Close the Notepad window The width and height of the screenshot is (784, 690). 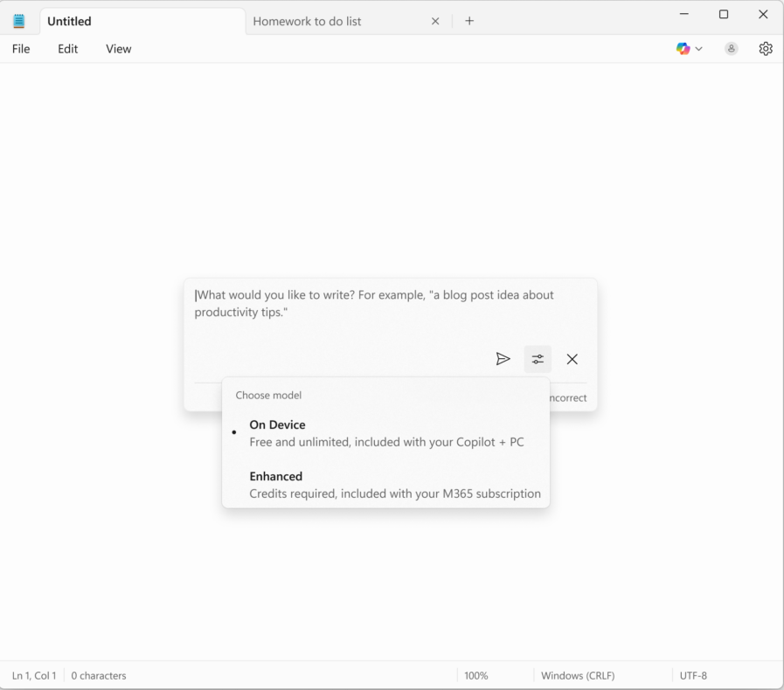[763, 14]
